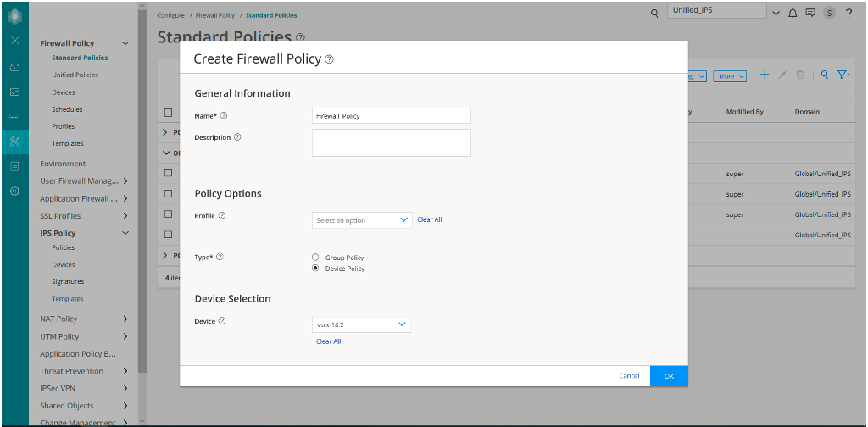Click the notifications bell icon

tap(793, 13)
